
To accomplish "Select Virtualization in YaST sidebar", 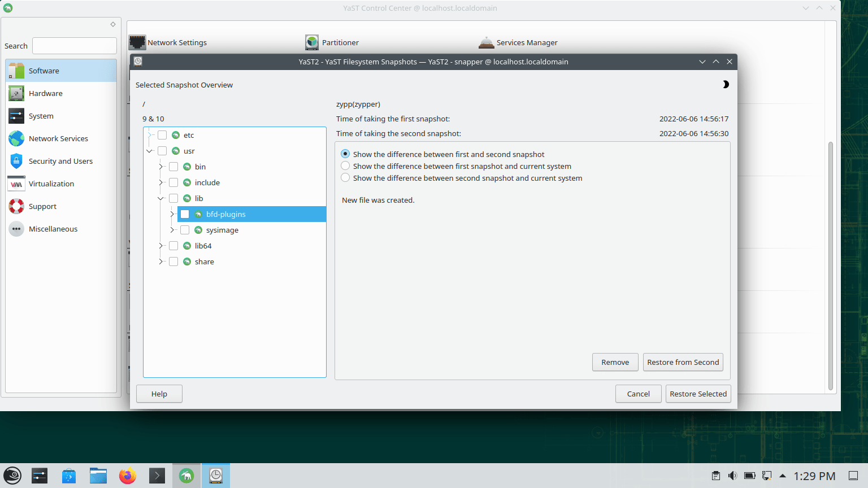I will coord(61,184).
